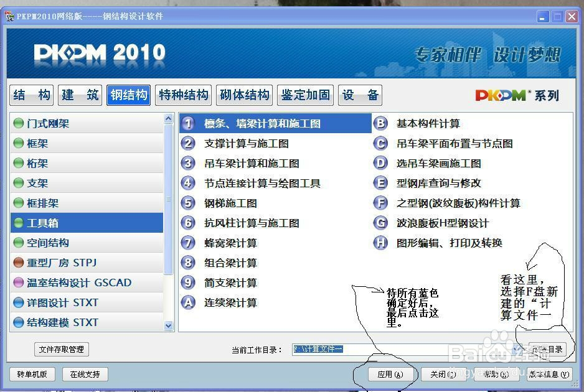Click the 转单机版 button
Image resolution: width=584 pixels, height=392 pixels.
32,374
